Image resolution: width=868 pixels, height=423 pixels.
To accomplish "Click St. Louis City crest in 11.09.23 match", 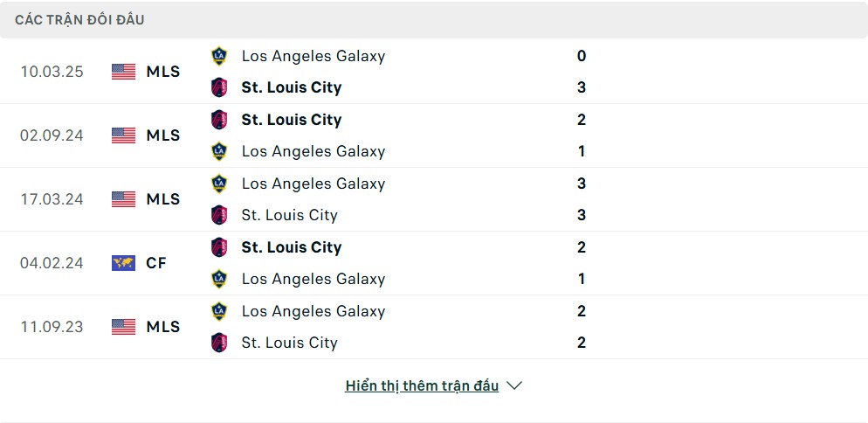I will tap(219, 343).
